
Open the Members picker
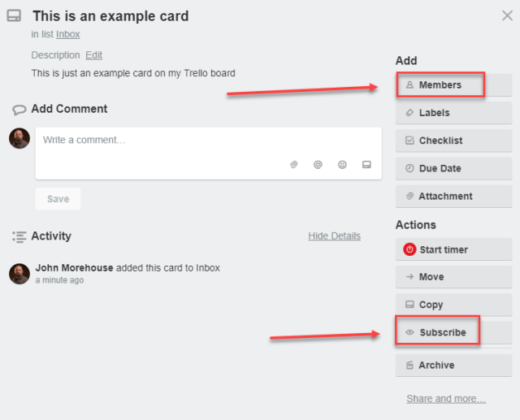(x=440, y=85)
